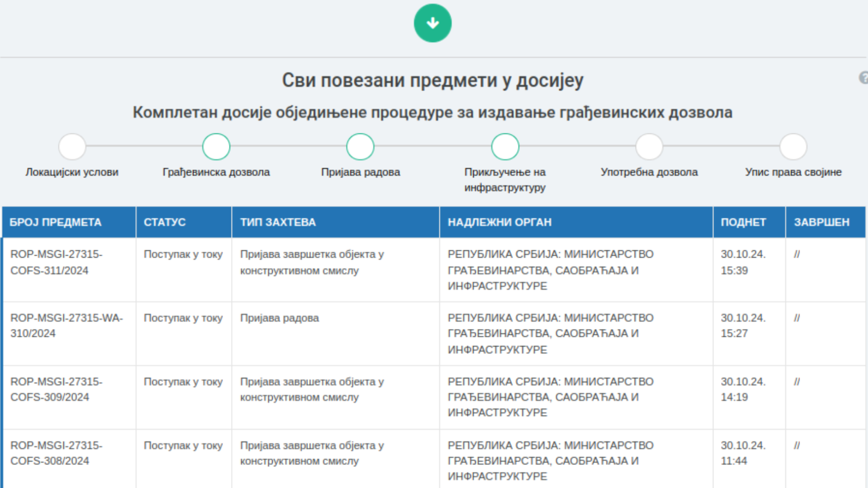The image size is (868, 488).
Task: Click status Поступак у току for COFS-309/2024
Action: (x=183, y=382)
